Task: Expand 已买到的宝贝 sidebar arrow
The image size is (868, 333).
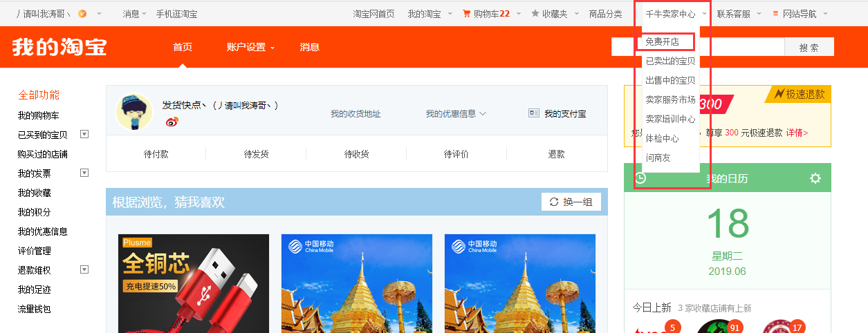Action: (84, 134)
